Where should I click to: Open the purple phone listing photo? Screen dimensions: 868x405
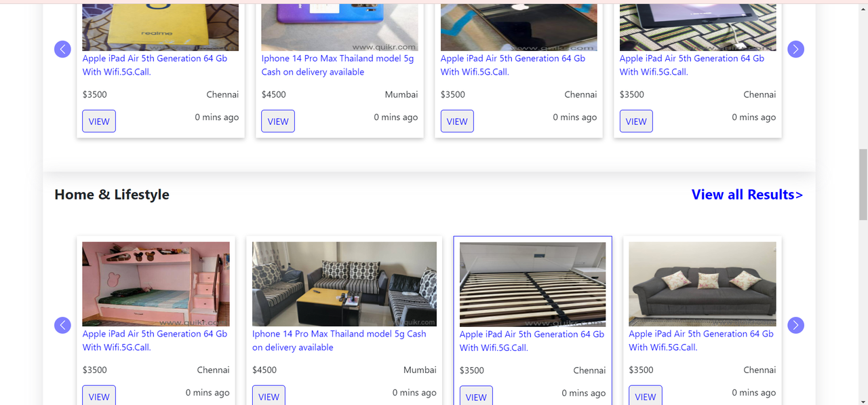click(x=340, y=27)
